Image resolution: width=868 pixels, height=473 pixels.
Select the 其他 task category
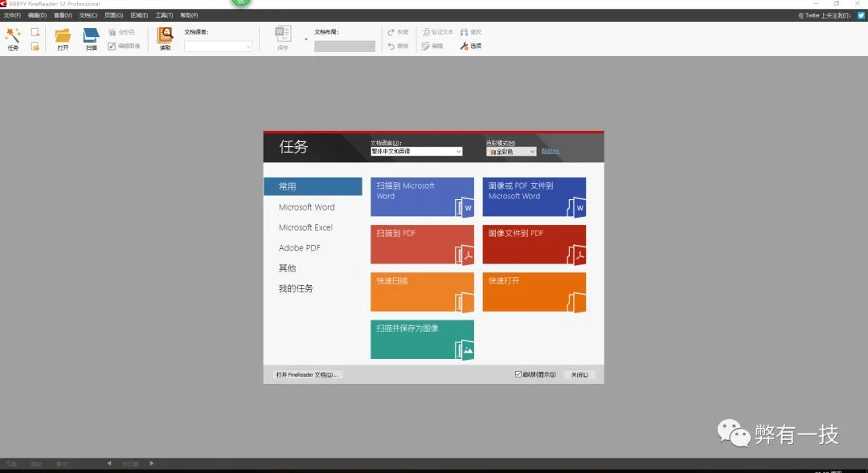(x=287, y=268)
